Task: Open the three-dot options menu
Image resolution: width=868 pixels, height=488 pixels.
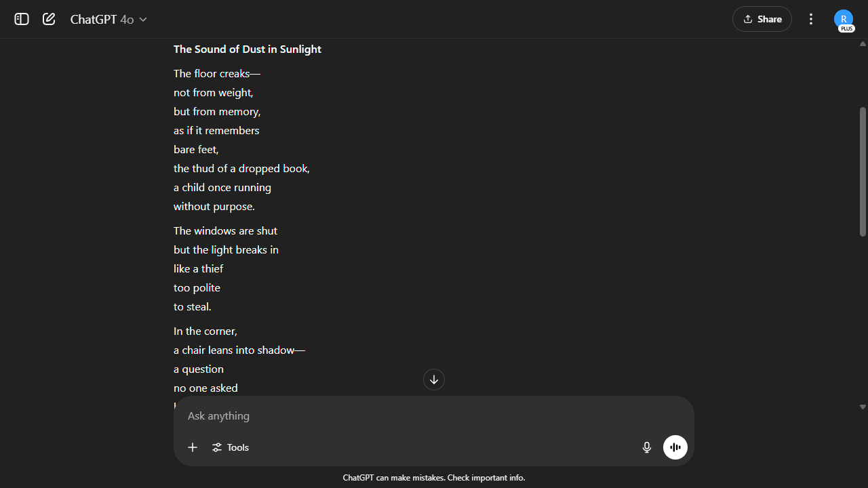Action: 811,19
